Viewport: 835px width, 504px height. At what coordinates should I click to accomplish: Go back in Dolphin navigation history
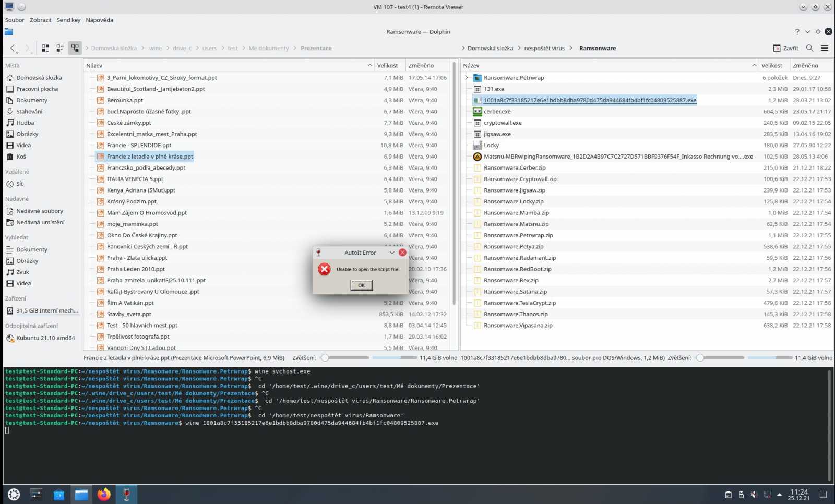(x=13, y=48)
